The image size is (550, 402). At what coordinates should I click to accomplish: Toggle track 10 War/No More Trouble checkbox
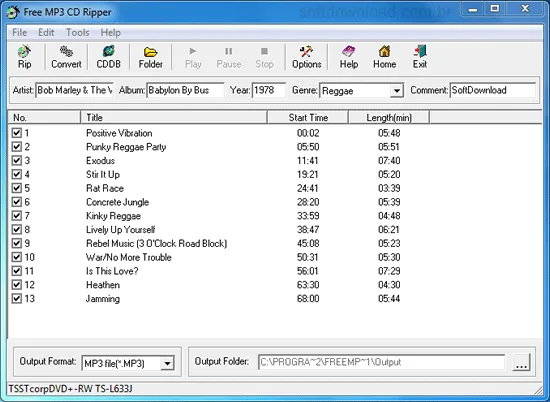tap(16, 257)
